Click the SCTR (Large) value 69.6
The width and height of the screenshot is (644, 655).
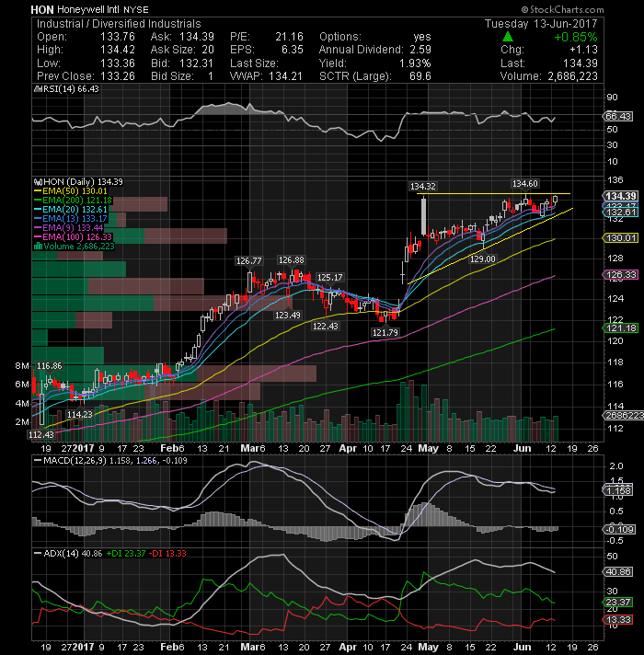[420, 76]
